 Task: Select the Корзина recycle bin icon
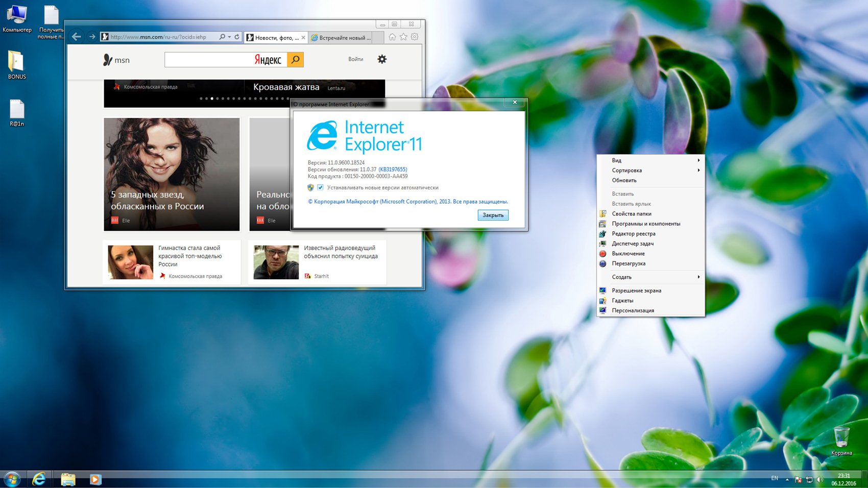coord(841,441)
